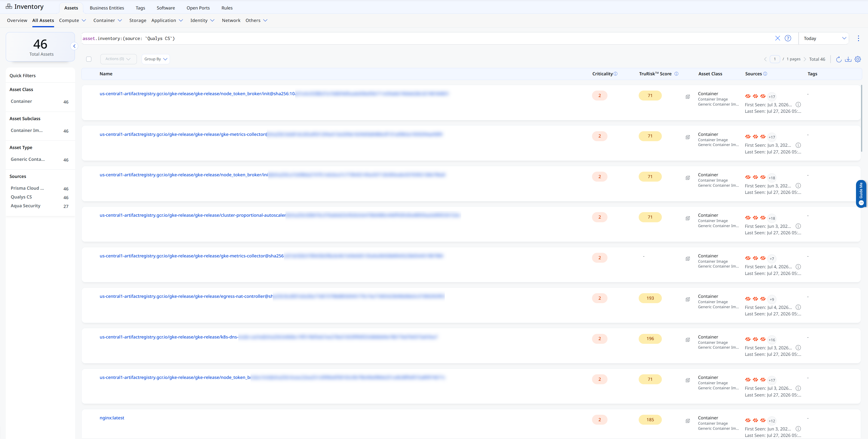Screen dimensions: 868x439
Task: Open the Open Ports tab
Action: click(x=198, y=8)
